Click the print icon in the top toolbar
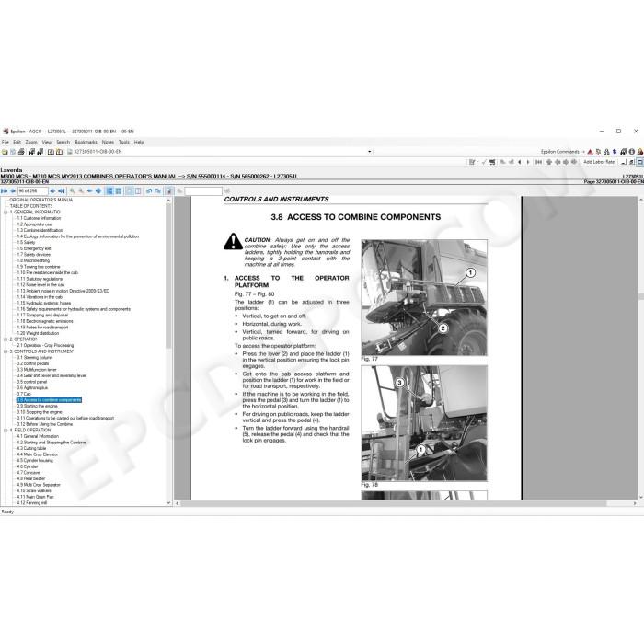Screen dimensions: 644x644 [21, 152]
